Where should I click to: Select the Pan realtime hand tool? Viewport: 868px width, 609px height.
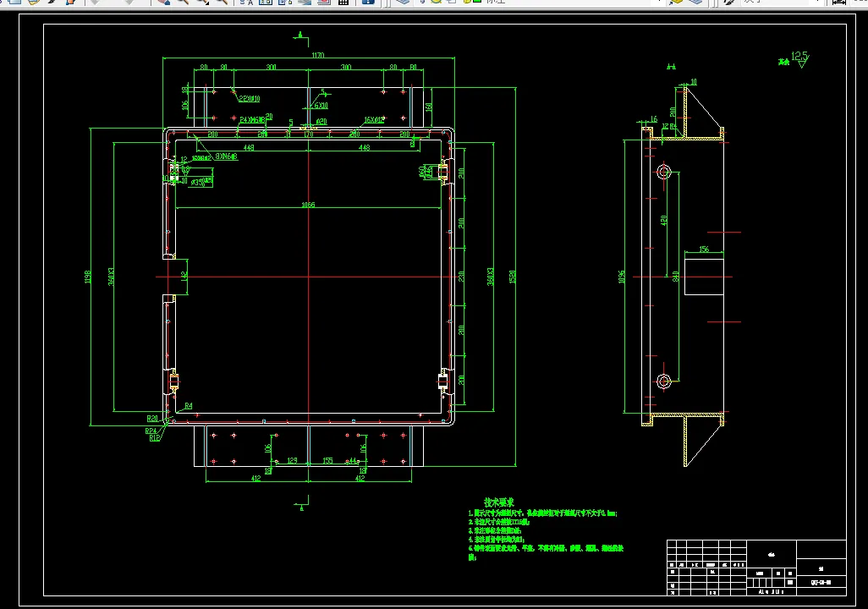tap(163, 3)
